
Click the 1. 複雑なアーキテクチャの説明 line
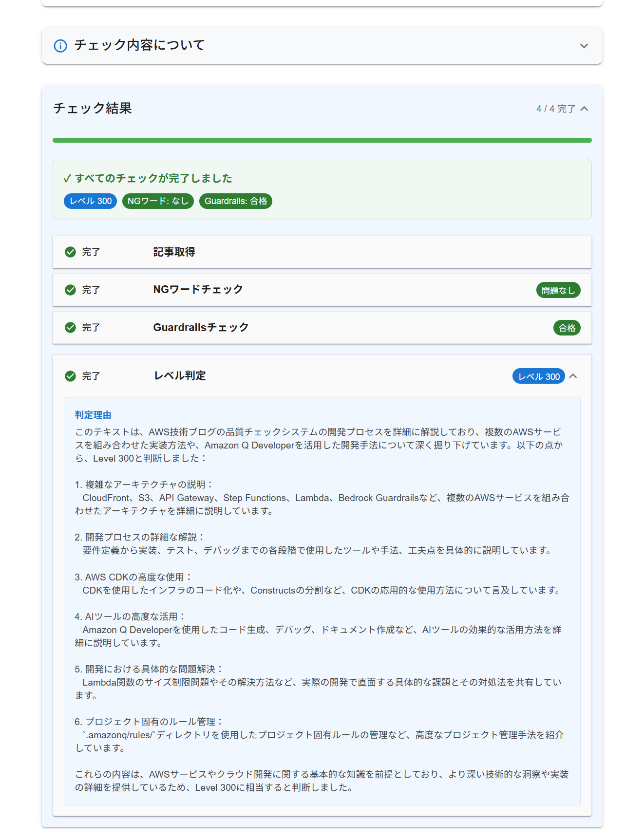point(144,485)
